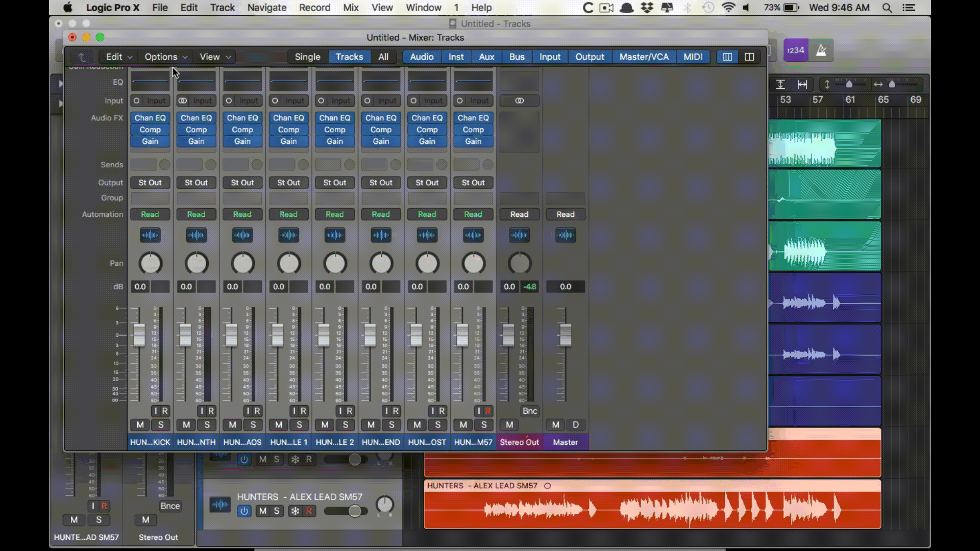Click the HUN...AOS channel waveform icon
Screen dimensions: 980x551
tap(242, 235)
